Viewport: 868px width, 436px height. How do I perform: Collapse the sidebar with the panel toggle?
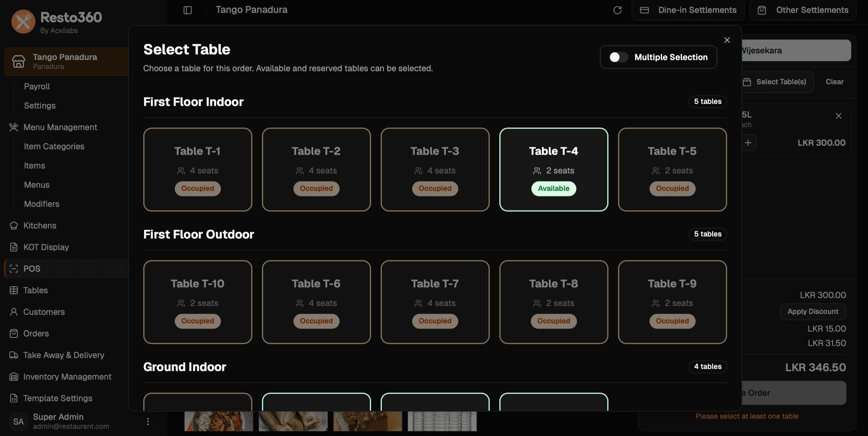coord(187,10)
